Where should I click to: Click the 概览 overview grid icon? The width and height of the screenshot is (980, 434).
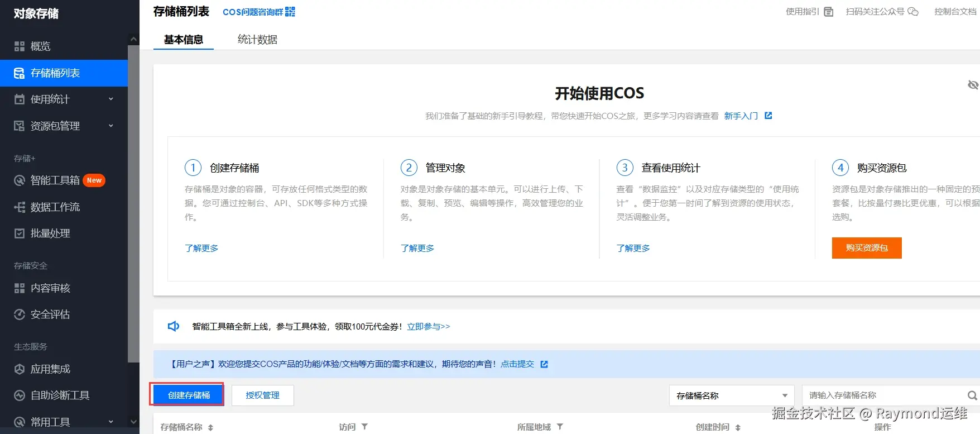pyautogui.click(x=20, y=46)
